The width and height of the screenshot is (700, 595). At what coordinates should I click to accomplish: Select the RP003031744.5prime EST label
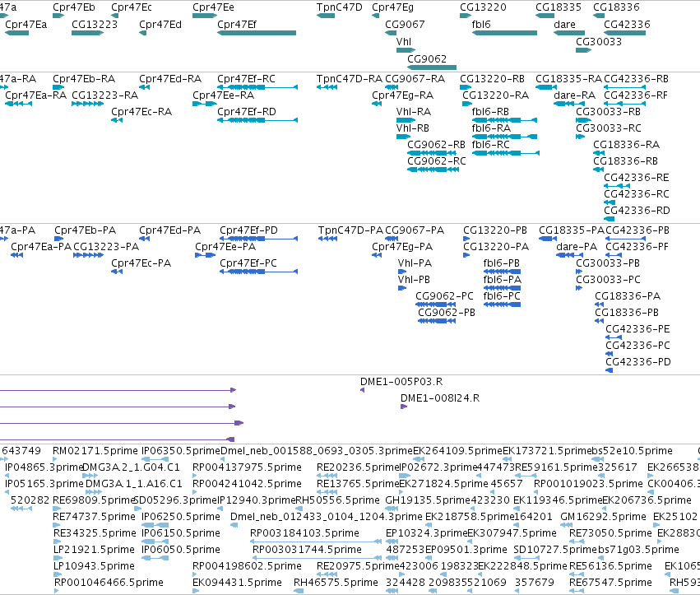pyautogui.click(x=307, y=550)
